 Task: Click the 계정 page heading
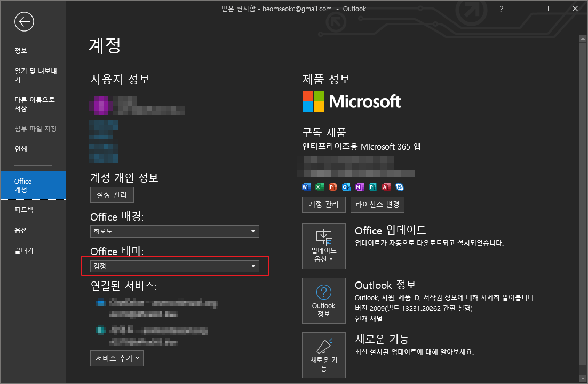click(x=105, y=45)
